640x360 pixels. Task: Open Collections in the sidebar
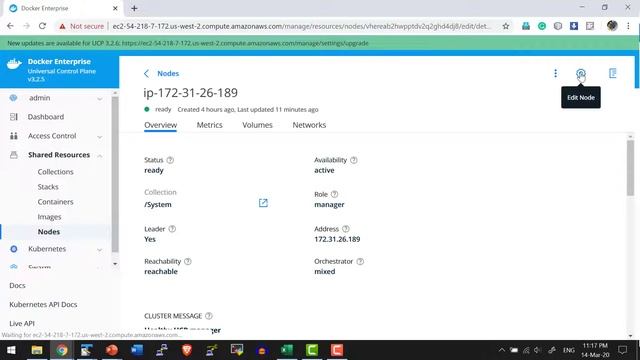(56, 172)
